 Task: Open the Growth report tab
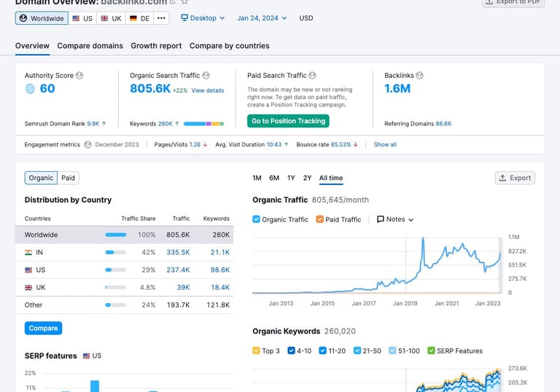point(156,46)
